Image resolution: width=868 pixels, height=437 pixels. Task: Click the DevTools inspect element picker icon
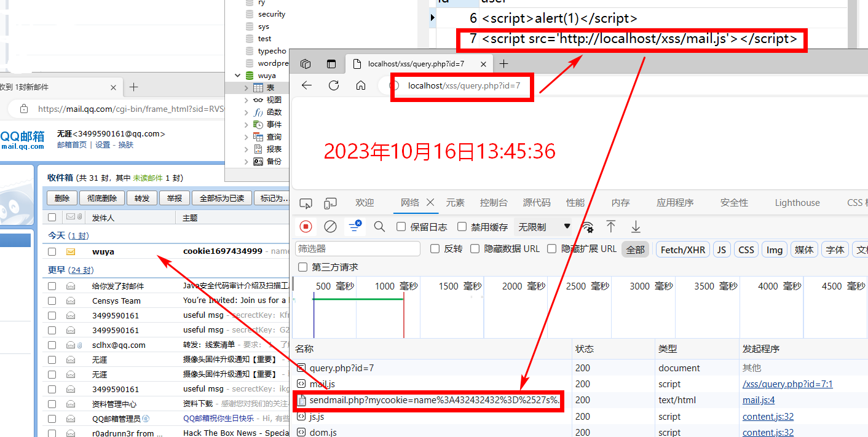click(x=306, y=203)
